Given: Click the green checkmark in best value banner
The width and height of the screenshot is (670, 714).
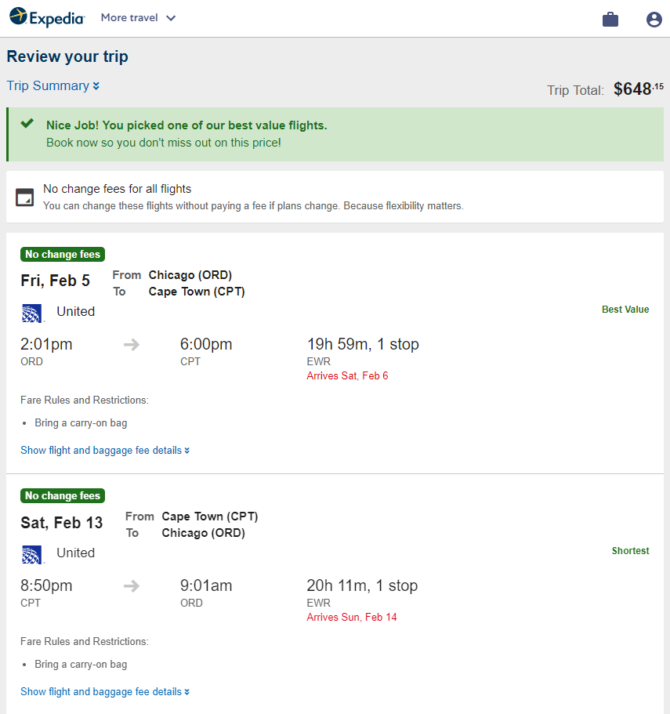Looking at the screenshot, I should click(x=27, y=123).
